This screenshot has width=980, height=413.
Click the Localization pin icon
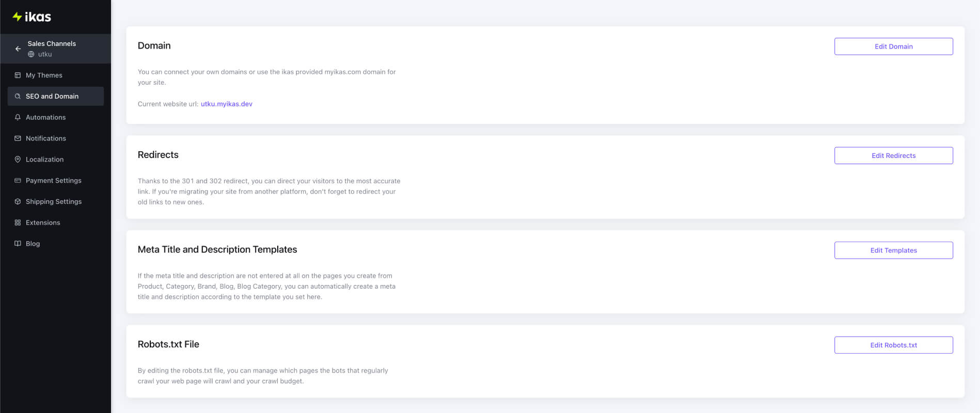coord(18,160)
